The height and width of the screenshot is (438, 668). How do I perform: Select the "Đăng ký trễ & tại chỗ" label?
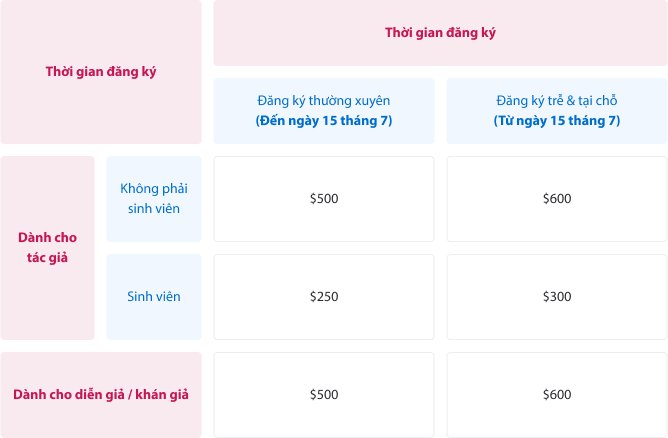[556, 100]
